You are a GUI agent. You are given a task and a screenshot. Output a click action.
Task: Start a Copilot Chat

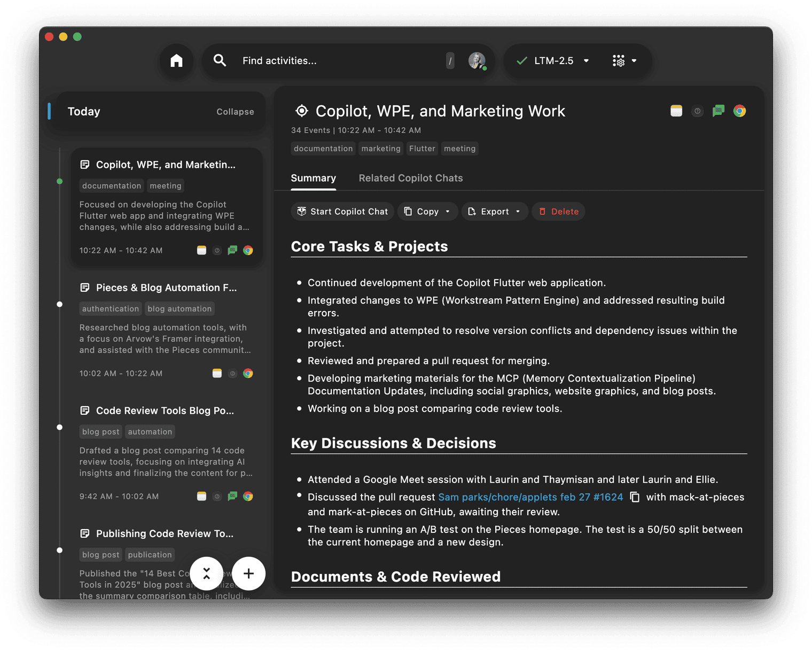(343, 212)
